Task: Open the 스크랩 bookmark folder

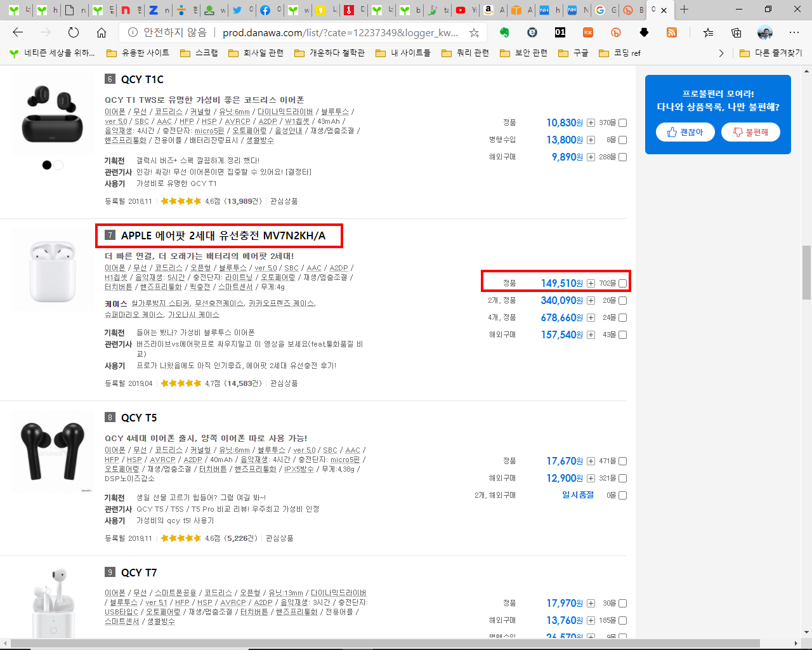Action: [x=199, y=53]
